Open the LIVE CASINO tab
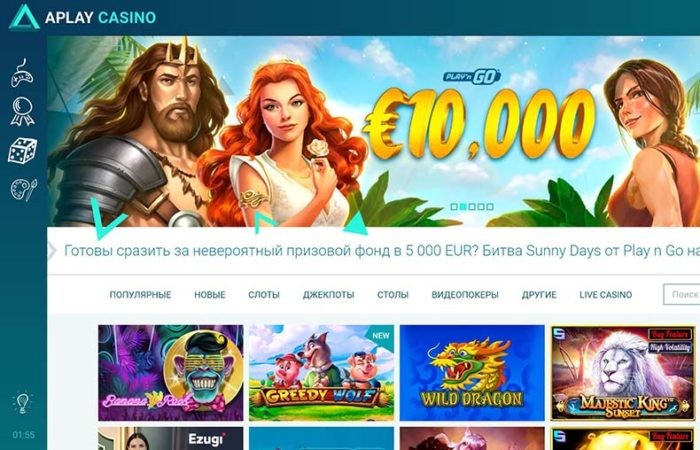The image size is (700, 450). pos(605,295)
